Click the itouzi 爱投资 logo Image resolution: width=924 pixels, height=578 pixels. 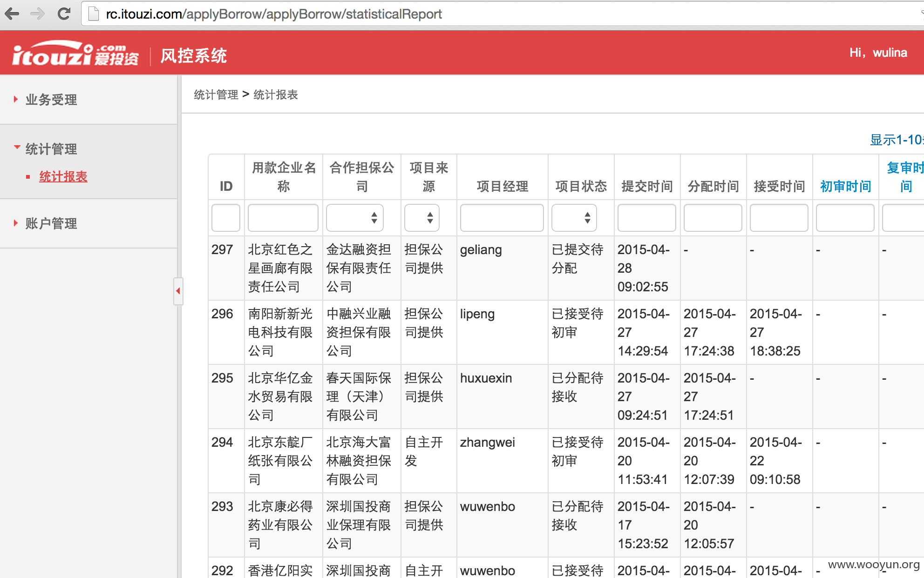(75, 54)
